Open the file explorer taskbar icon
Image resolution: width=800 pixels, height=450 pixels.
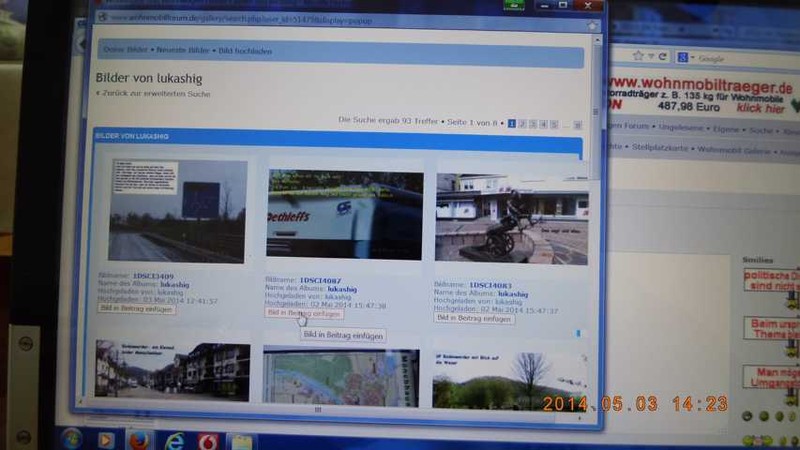[241, 440]
